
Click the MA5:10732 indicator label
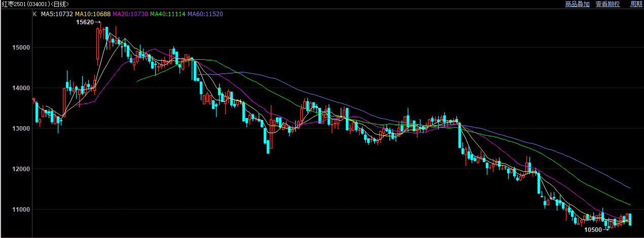click(x=57, y=14)
